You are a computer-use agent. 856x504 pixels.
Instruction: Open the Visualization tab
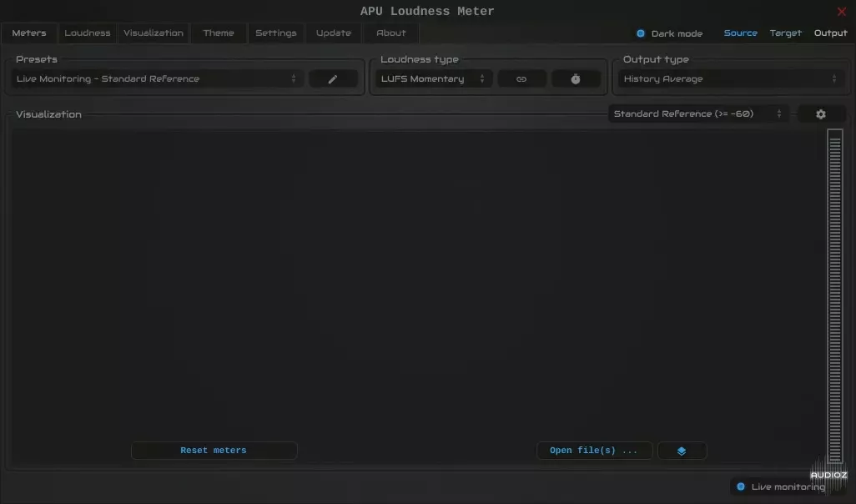[x=154, y=33]
